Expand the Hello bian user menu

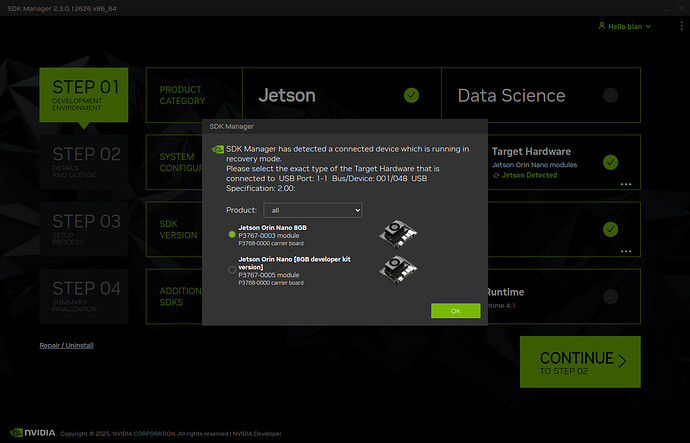pos(624,26)
